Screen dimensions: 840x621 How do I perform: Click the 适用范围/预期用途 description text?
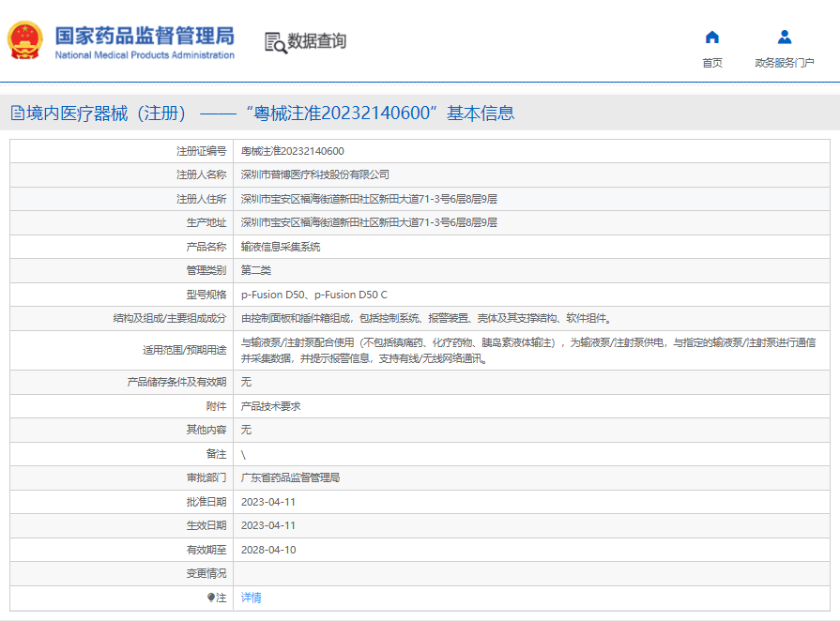(528, 350)
